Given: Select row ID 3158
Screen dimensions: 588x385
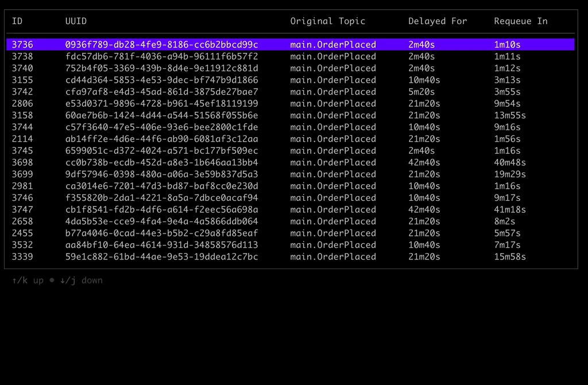Looking at the screenshot, I should 290,115.
